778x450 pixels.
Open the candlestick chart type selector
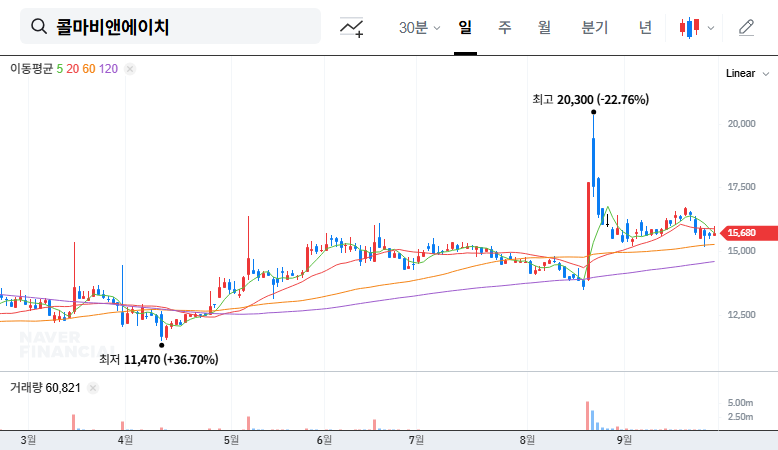[x=690, y=27]
